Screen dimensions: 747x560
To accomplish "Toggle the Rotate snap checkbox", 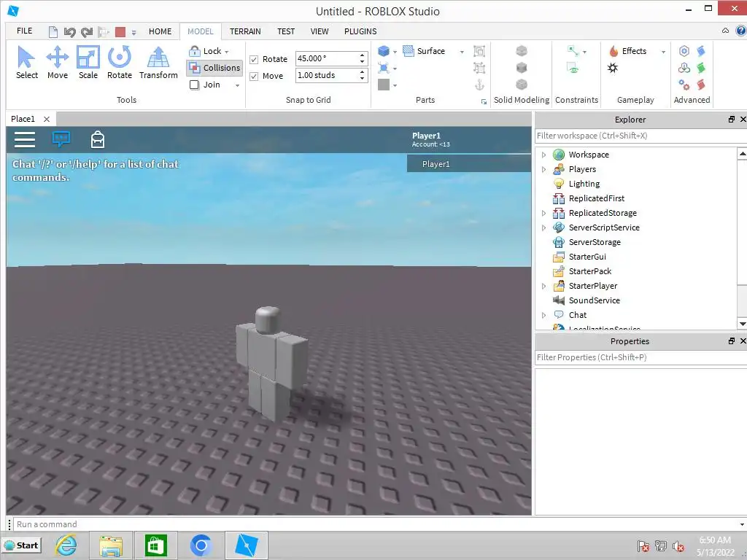I will point(254,60).
